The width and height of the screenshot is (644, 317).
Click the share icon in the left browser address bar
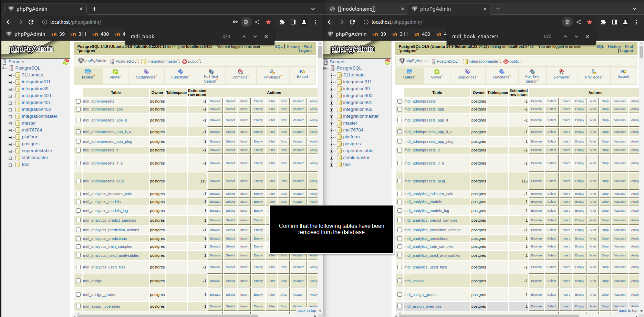[x=257, y=22]
